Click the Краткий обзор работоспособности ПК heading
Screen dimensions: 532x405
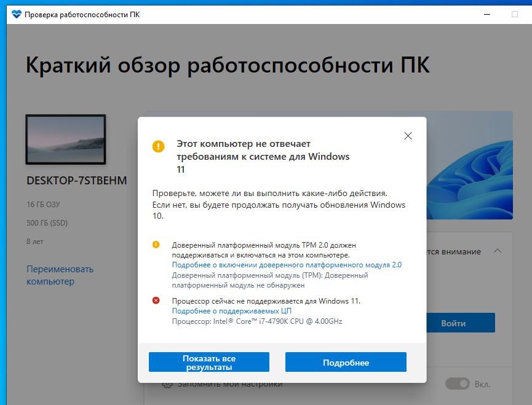[228, 65]
